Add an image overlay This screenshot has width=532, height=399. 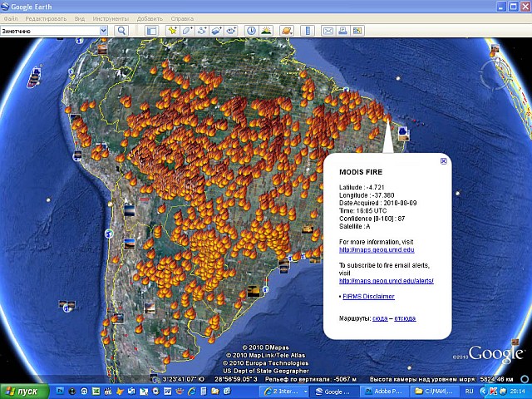(x=217, y=31)
